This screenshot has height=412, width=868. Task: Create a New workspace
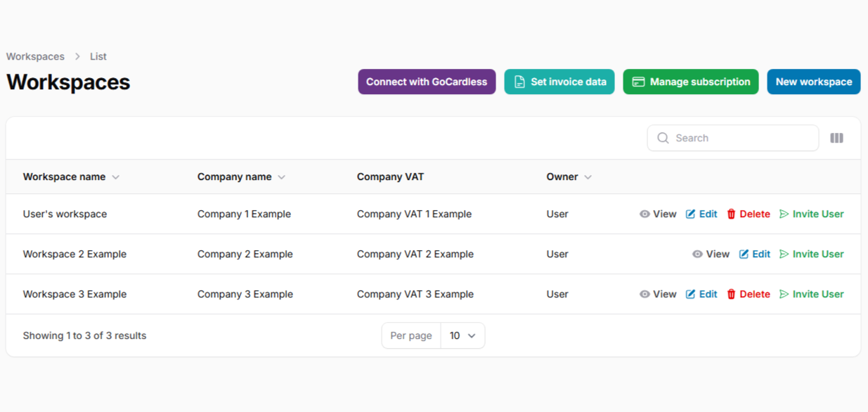[813, 82]
